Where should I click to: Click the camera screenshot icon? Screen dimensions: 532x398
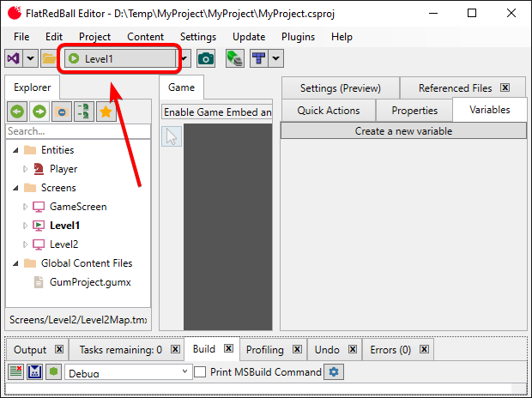click(x=206, y=58)
